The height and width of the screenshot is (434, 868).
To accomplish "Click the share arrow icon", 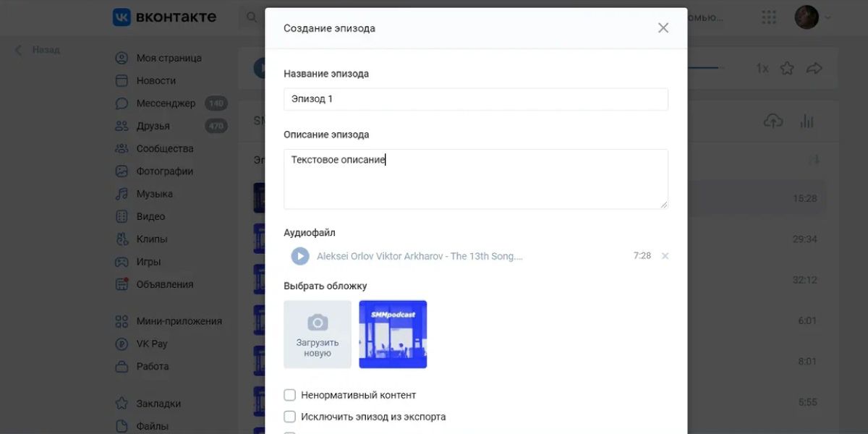I will pos(814,68).
